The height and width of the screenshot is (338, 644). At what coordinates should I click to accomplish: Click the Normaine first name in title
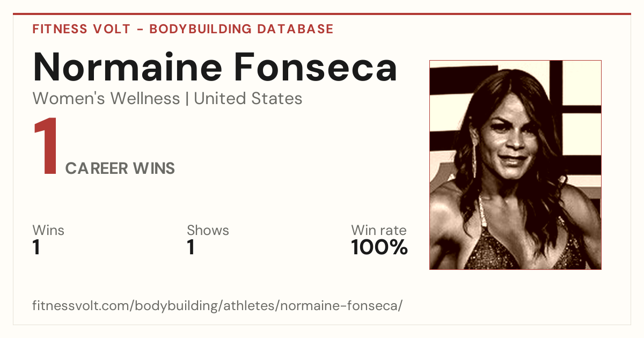[x=128, y=67]
